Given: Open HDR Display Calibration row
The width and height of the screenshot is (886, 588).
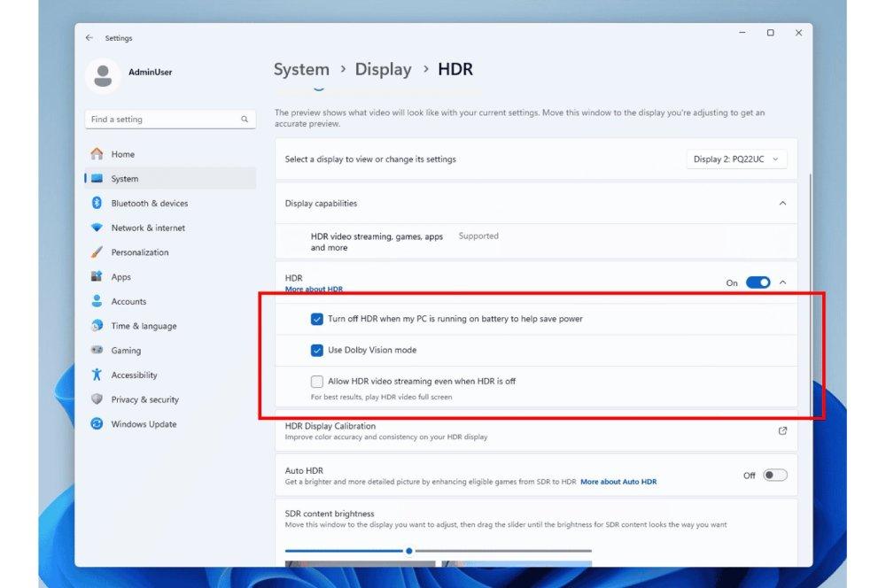Looking at the screenshot, I should pos(536,431).
